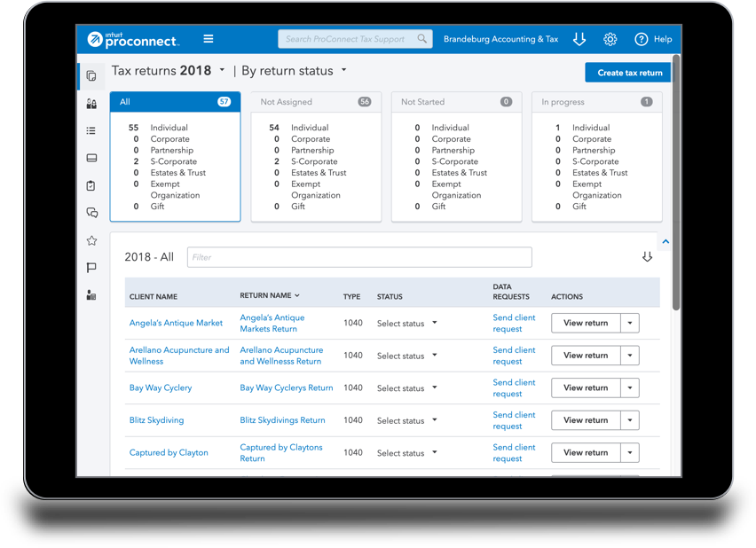Send client request for Angela's Antique Market
The image size is (756, 548).
pos(514,323)
